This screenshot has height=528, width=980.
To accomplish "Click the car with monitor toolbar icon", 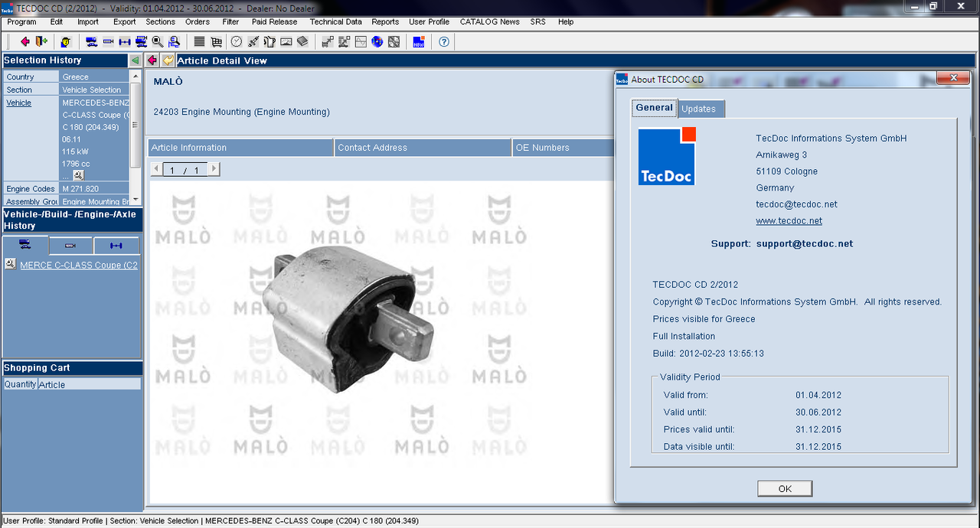I will 142,41.
